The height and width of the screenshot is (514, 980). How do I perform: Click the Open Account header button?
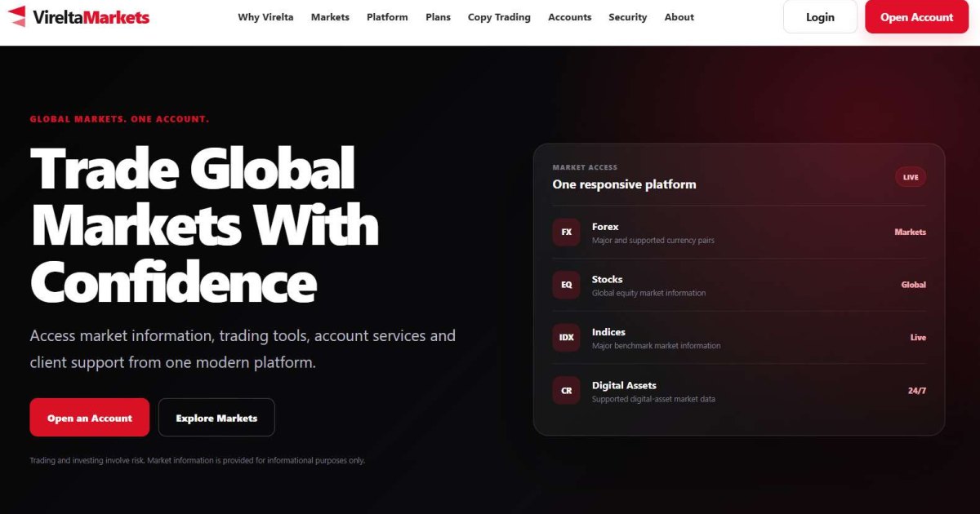pyautogui.click(x=916, y=17)
